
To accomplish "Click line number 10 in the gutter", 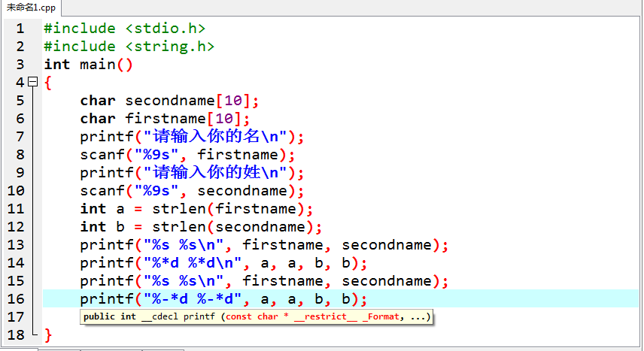I will coord(16,191).
